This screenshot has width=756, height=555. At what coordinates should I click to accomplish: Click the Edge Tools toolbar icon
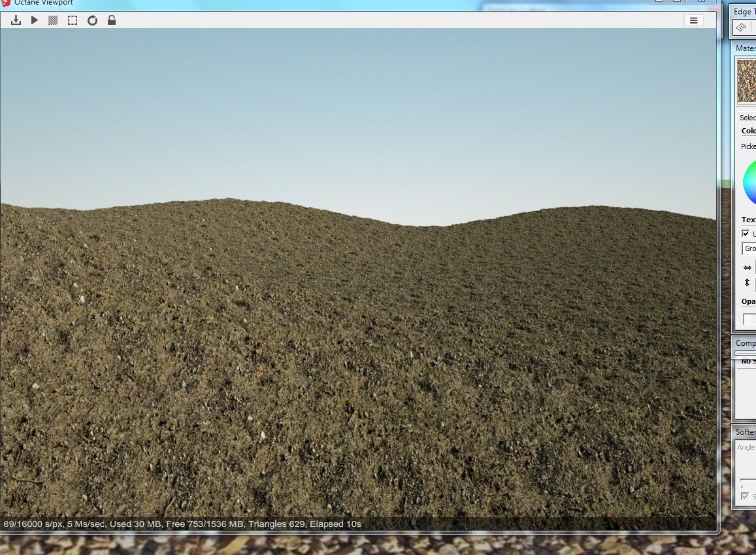coord(741,27)
